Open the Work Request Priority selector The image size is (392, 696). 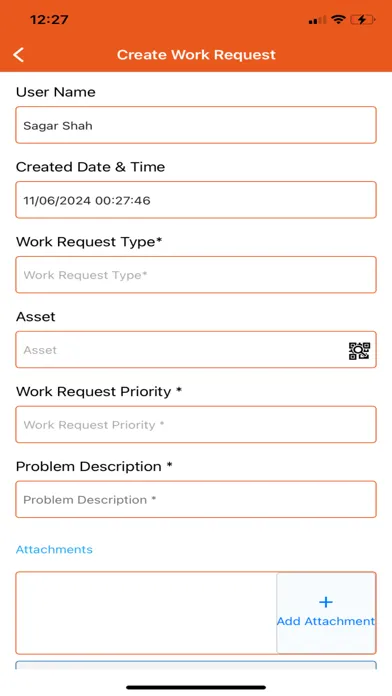coord(196,424)
